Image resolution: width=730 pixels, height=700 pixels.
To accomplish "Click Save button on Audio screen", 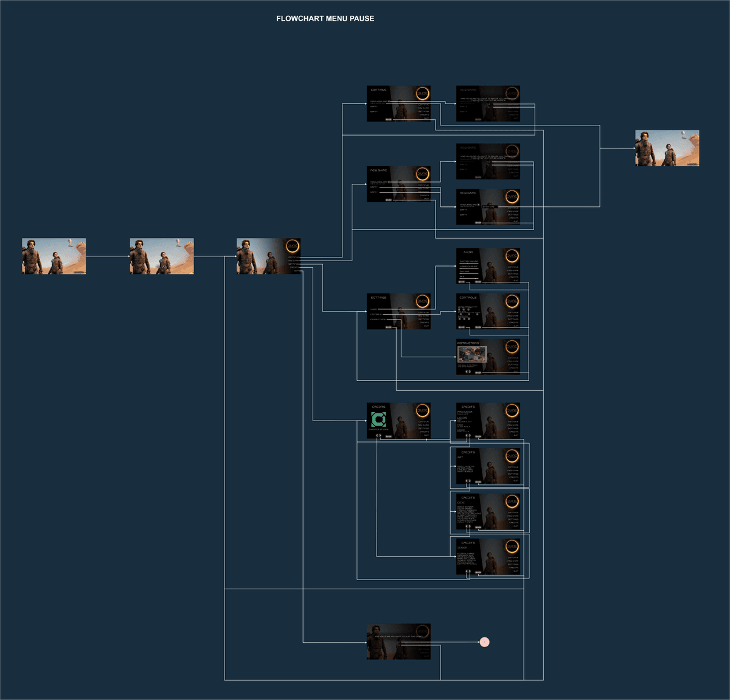I will [461, 281].
